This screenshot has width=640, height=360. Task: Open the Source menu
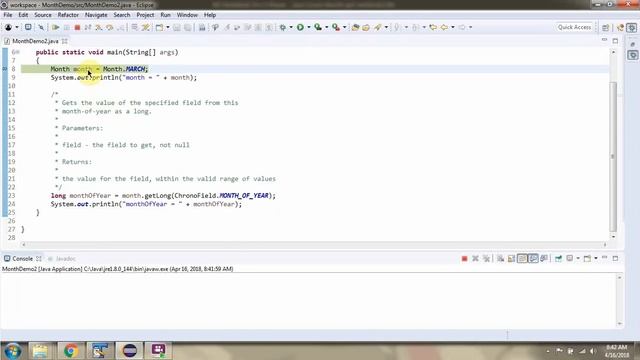(43, 15)
